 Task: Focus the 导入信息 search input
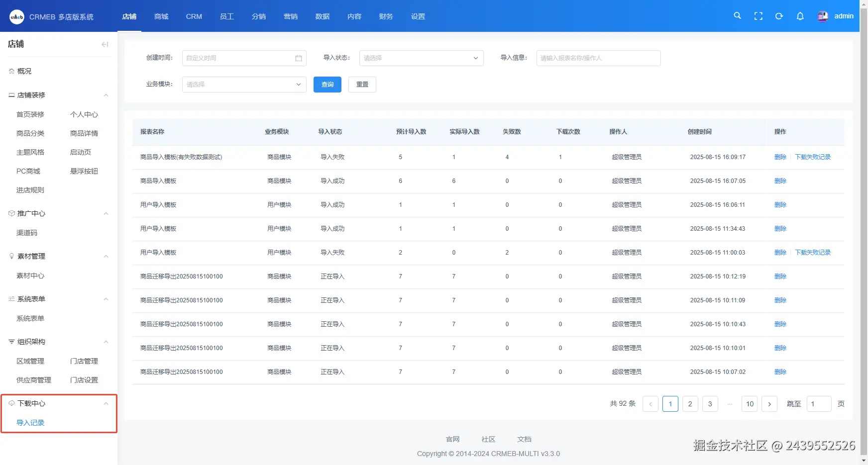[598, 58]
